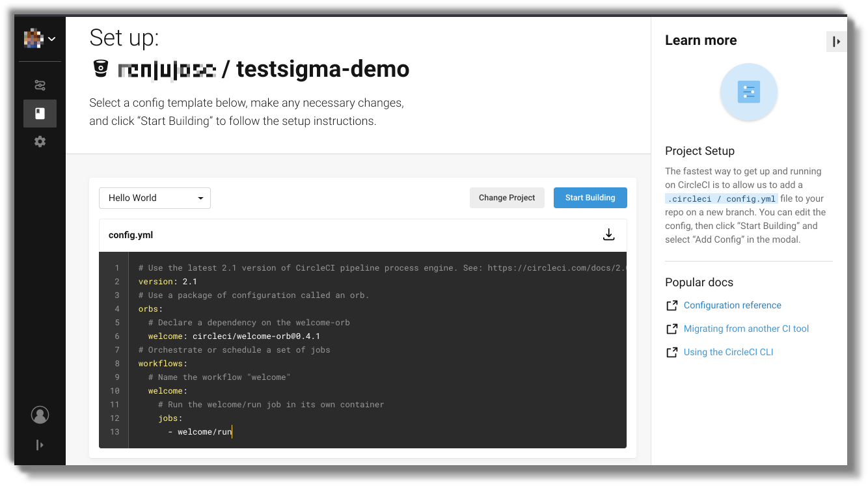
Task: Click external link icon beside Migrating from another CI tool
Action: (671, 329)
